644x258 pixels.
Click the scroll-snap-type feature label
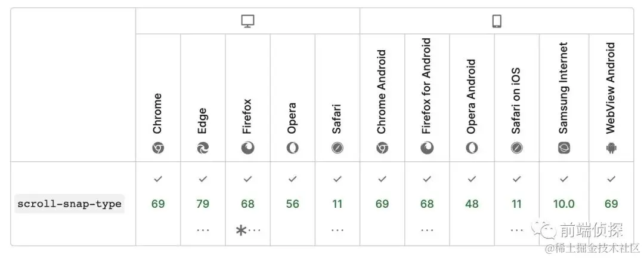click(69, 204)
